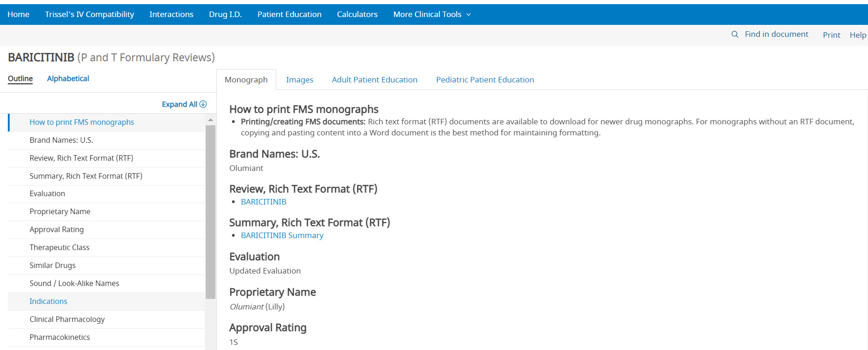Screen dimensions: 868x350
Task: Jump to Indications in the outline
Action: click(x=48, y=301)
